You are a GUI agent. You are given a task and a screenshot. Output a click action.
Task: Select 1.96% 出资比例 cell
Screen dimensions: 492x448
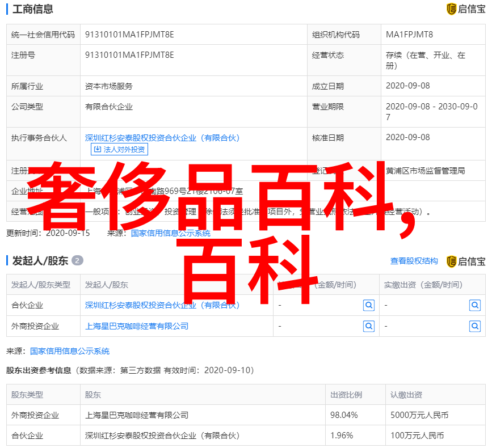pyautogui.click(x=342, y=436)
